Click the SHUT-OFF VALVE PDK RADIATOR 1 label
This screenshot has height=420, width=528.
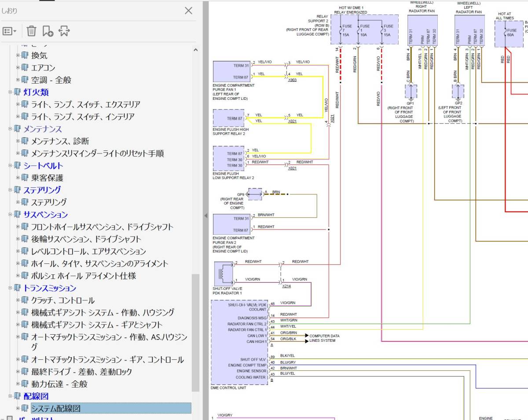(227, 291)
